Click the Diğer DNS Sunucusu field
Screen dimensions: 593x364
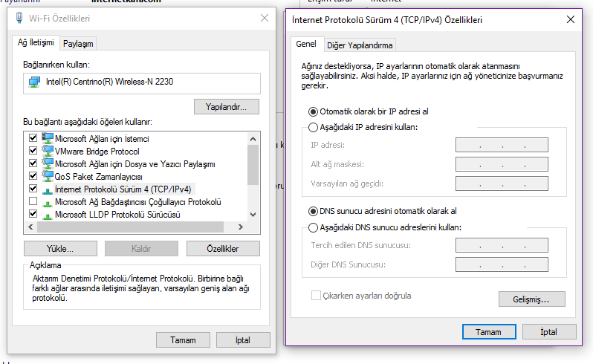coord(502,264)
